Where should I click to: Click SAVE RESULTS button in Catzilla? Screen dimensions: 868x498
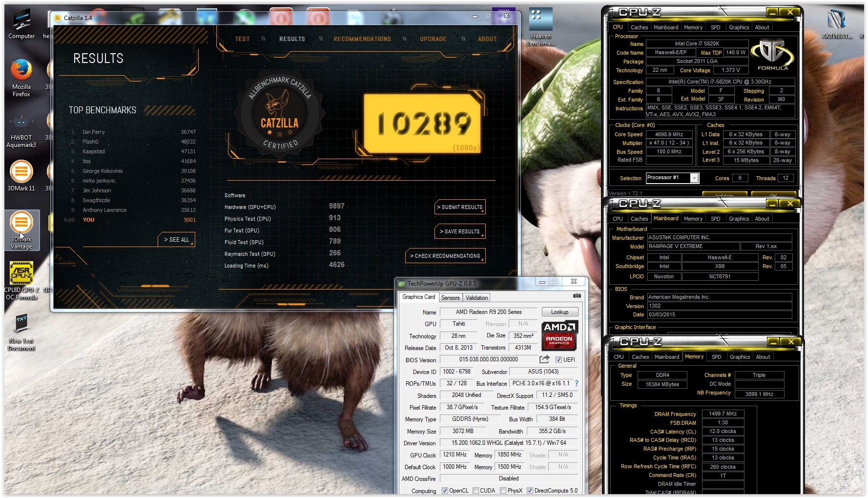(x=460, y=231)
